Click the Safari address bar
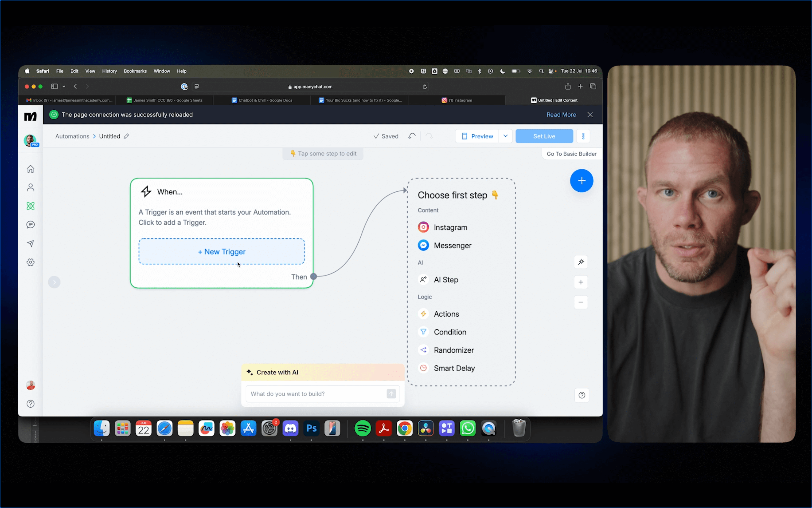Viewport: 812px width, 508px height. tap(310, 87)
